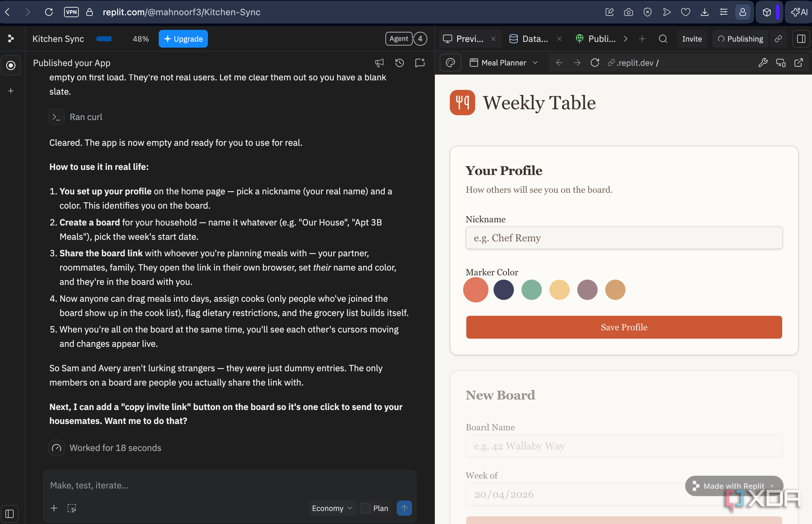Open preview developer tools wrench icon
Screen dimensions: 812x524
pos(763,63)
